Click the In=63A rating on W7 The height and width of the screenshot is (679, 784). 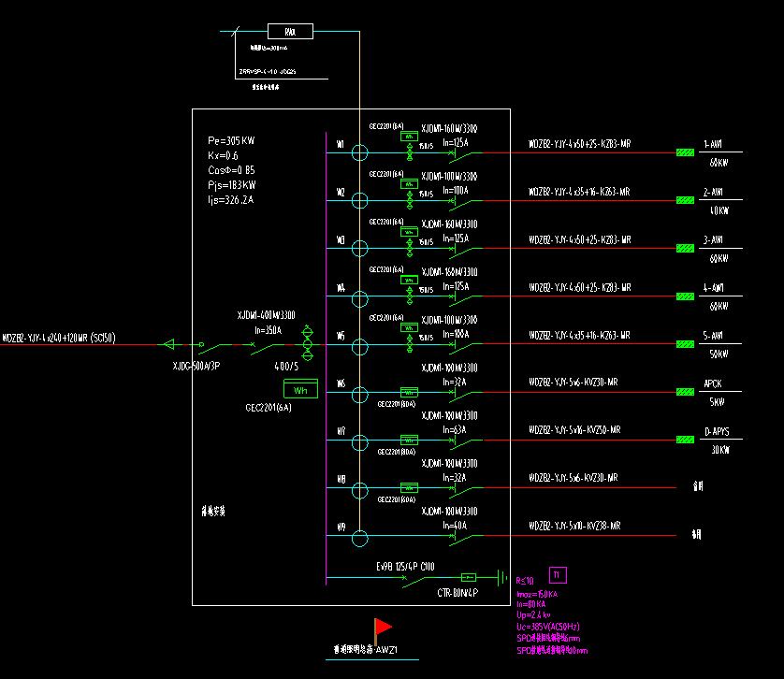coord(454,430)
